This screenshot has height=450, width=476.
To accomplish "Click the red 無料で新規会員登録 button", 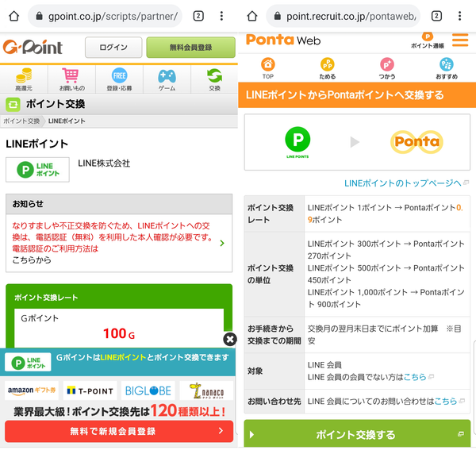I will pos(119,431).
